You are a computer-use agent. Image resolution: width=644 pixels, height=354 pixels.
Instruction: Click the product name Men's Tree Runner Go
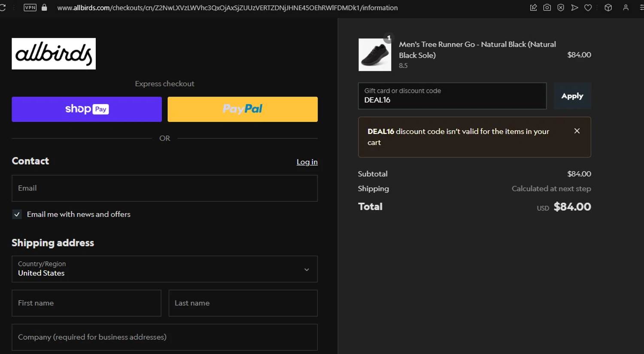(477, 50)
